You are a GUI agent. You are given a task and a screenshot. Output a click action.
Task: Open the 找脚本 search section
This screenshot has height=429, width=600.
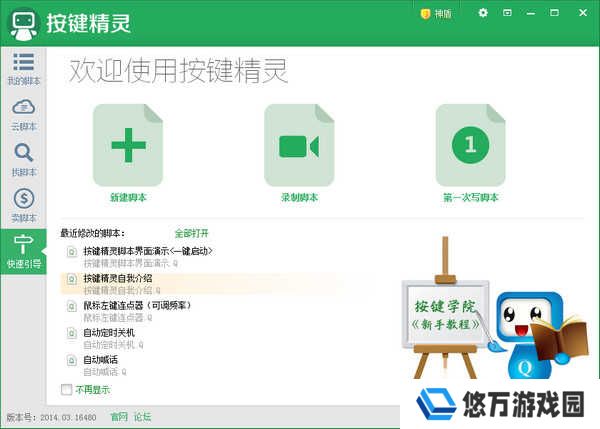[23, 160]
